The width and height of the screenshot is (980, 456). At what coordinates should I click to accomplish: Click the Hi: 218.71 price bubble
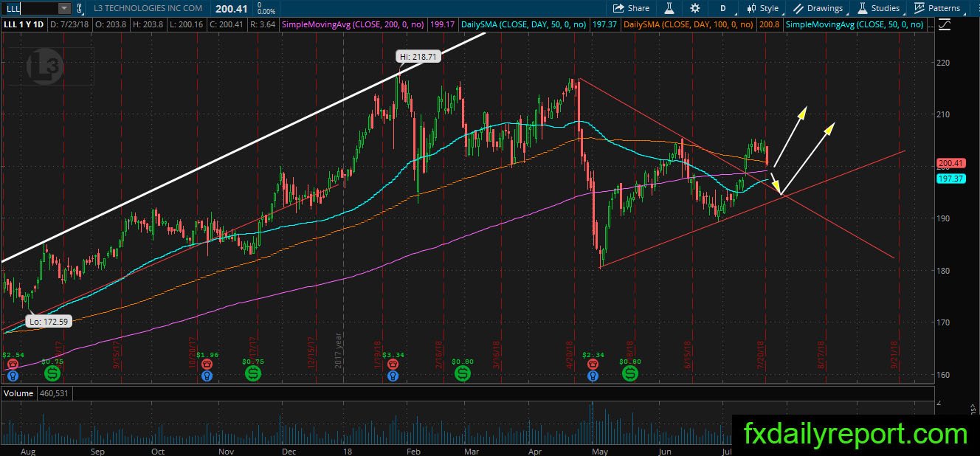tap(419, 56)
